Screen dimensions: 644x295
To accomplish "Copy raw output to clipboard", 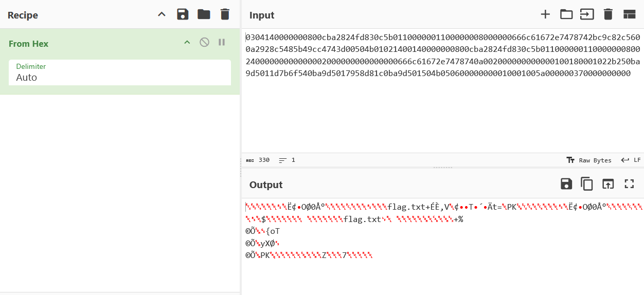I will 587,184.
